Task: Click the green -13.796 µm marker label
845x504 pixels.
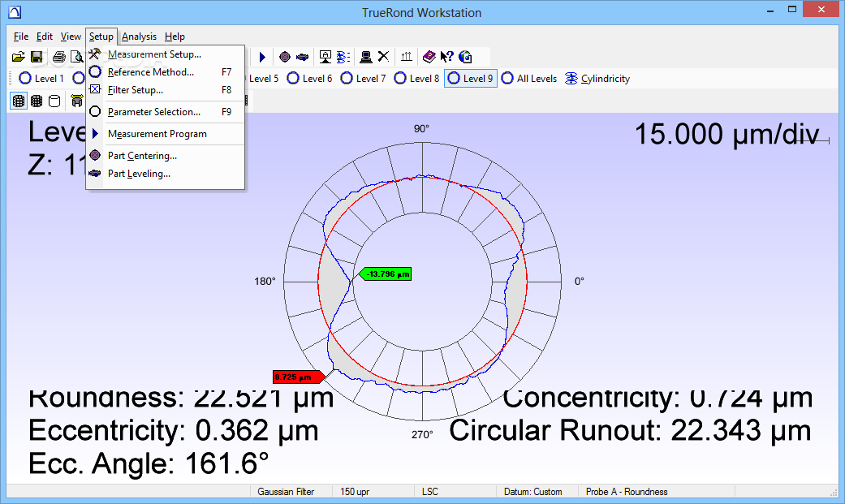Action: [x=386, y=274]
